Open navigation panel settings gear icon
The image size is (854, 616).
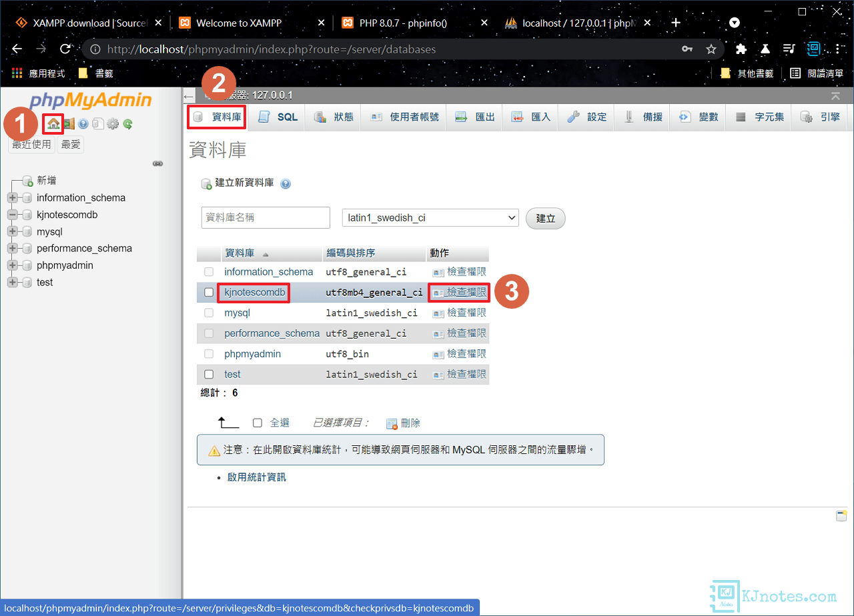113,123
